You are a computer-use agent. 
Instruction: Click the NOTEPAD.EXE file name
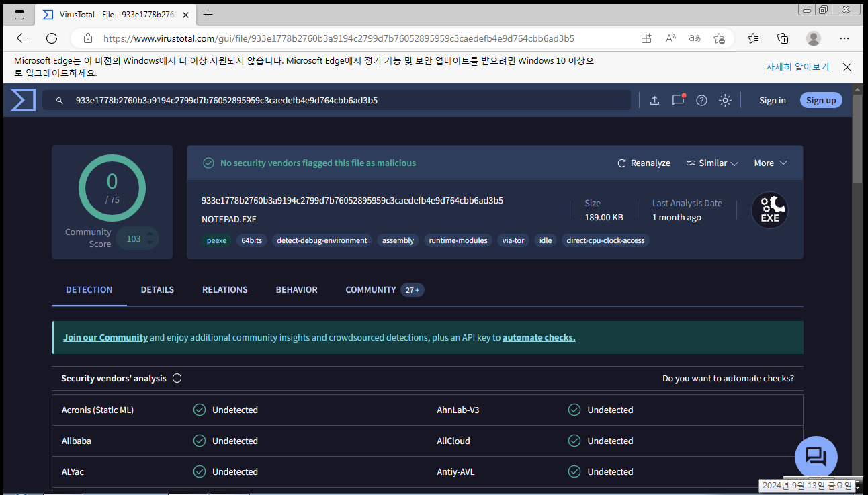(229, 219)
